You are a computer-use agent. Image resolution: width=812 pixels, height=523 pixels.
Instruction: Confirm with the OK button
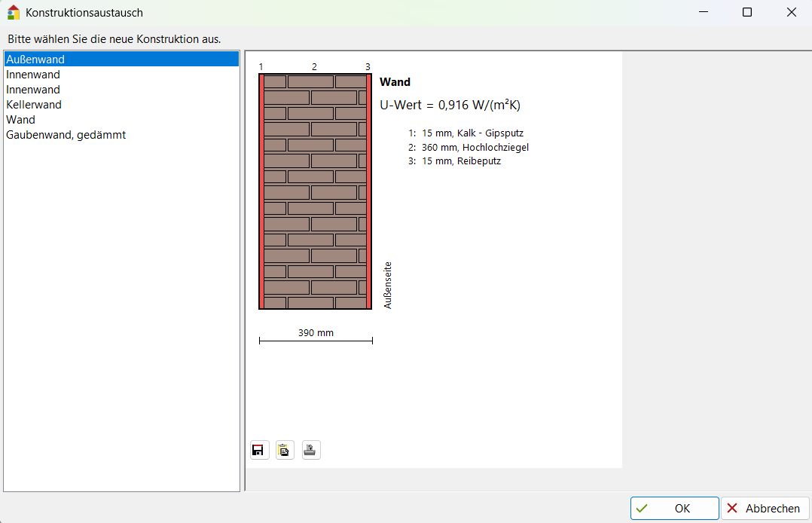click(674, 509)
